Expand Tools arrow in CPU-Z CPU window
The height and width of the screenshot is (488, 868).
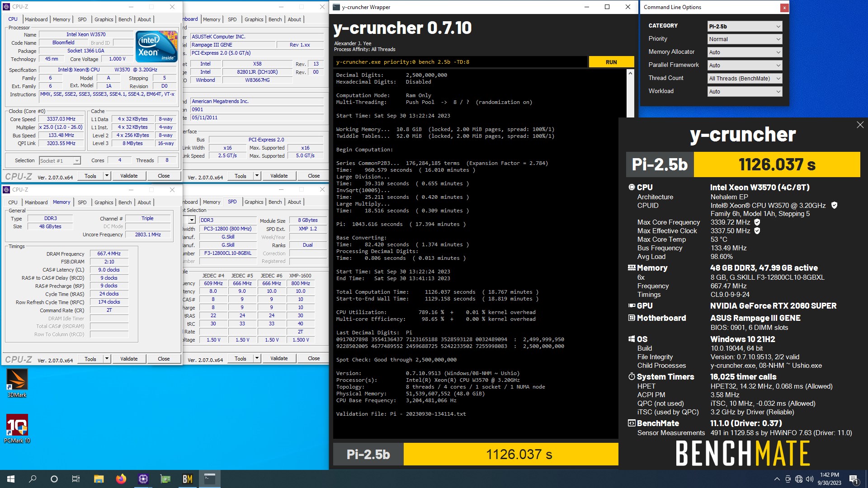coord(107,176)
